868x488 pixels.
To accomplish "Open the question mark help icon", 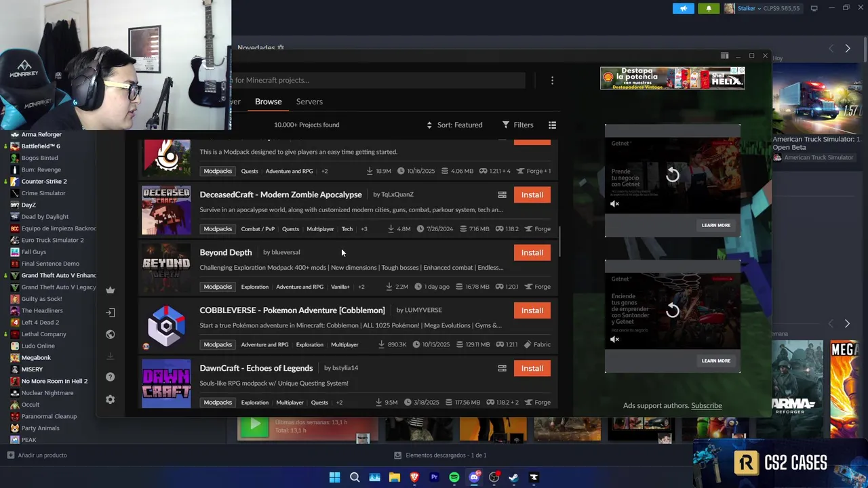I will pyautogui.click(x=111, y=377).
